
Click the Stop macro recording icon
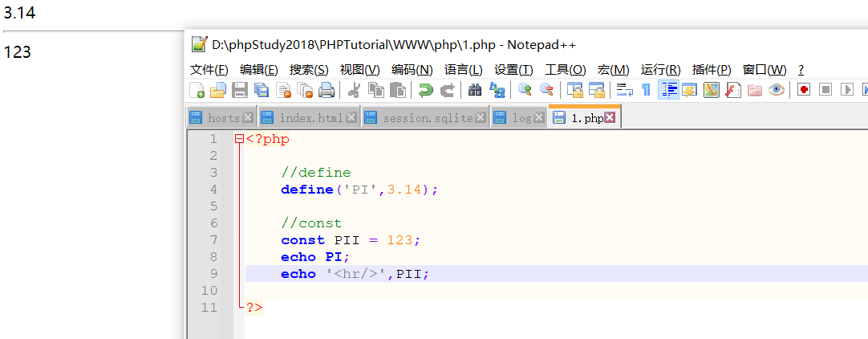pos(825,90)
